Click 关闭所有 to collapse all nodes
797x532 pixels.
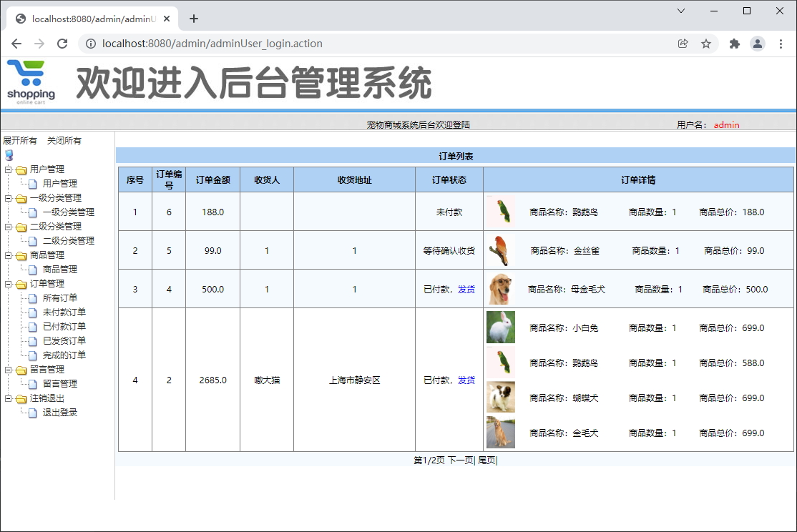[64, 141]
